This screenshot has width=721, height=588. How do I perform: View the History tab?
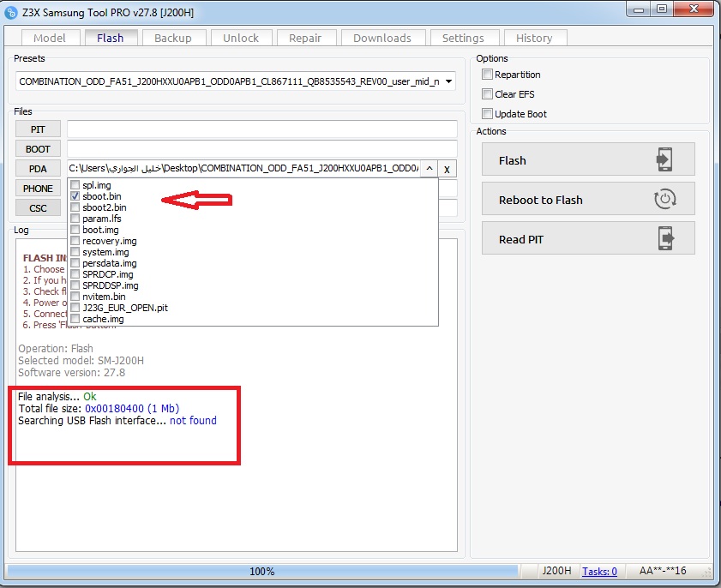click(534, 39)
